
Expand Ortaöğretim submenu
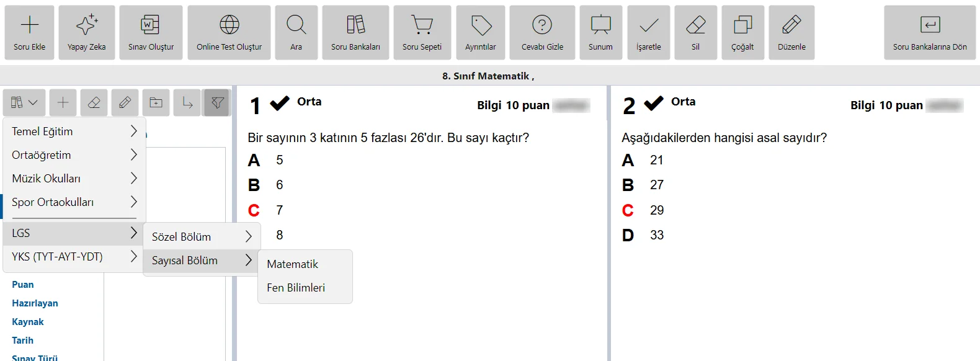pyautogui.click(x=74, y=155)
